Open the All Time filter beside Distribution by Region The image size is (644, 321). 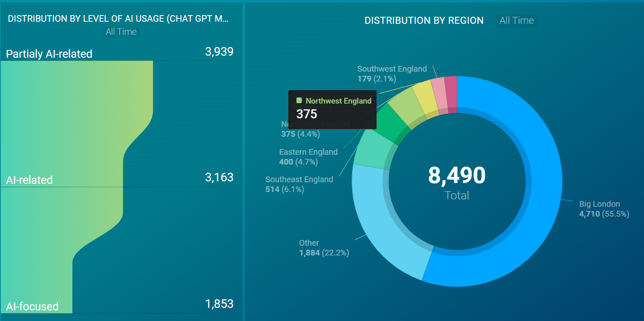point(516,20)
